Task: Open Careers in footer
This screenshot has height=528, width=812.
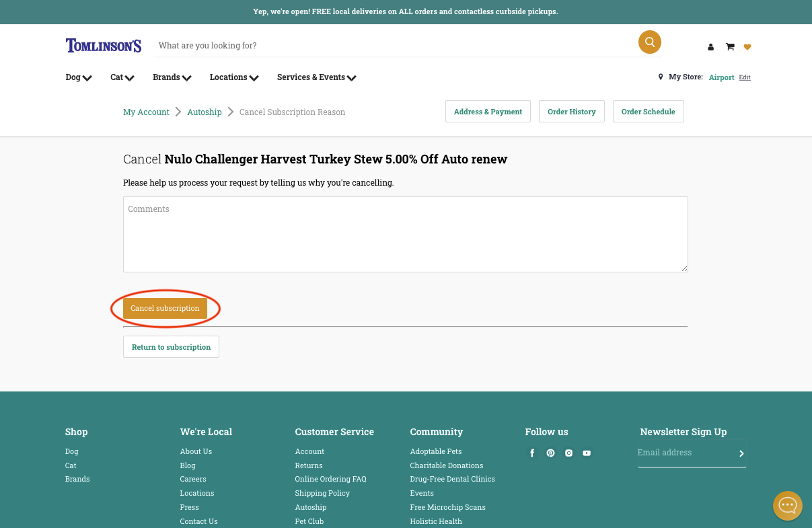Action: pos(193,479)
